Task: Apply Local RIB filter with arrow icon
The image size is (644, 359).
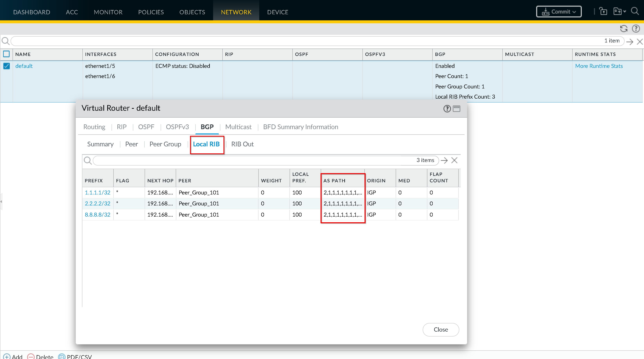Action: [444, 160]
